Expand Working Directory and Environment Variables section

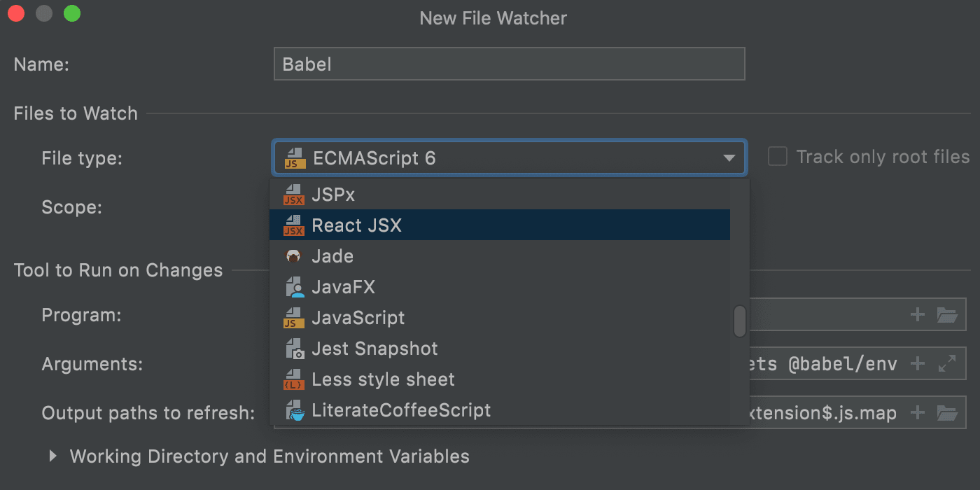pyautogui.click(x=53, y=456)
